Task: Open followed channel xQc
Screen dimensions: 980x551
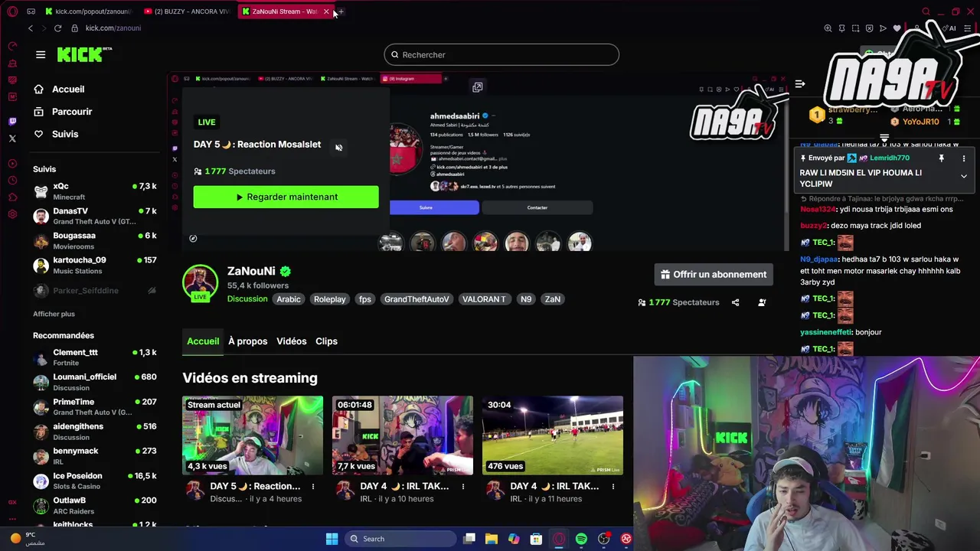Action: pos(95,191)
